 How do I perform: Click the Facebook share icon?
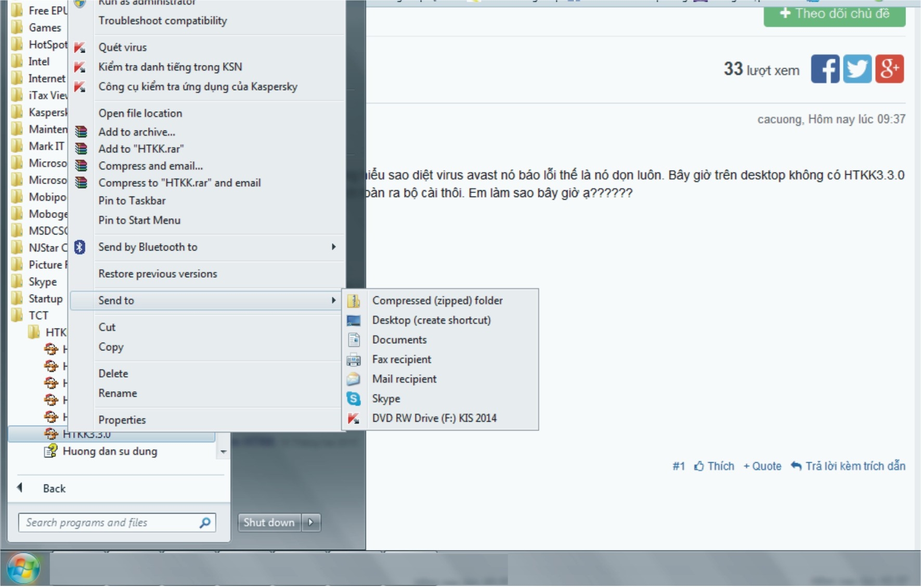pos(825,69)
